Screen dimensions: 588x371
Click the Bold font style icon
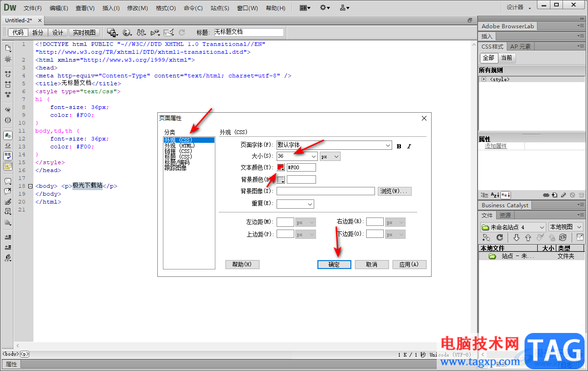click(399, 146)
